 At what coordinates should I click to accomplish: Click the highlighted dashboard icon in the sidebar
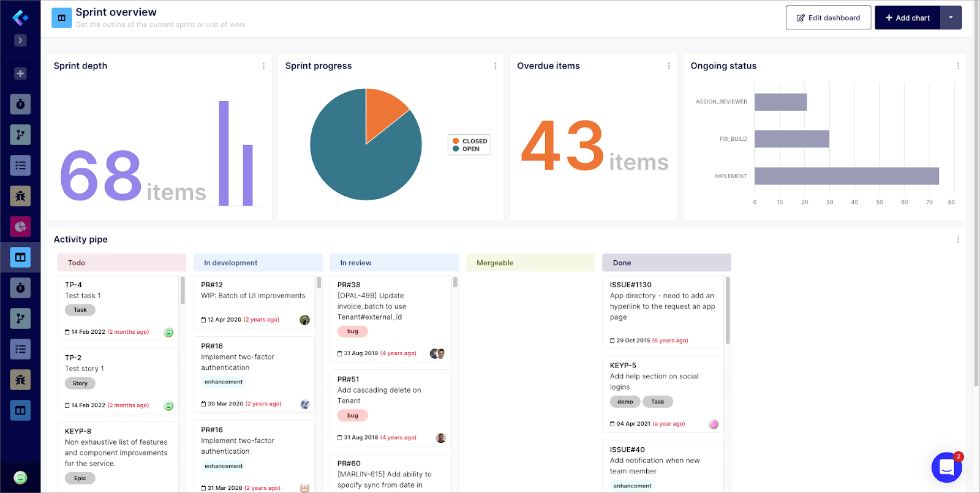coord(20,257)
